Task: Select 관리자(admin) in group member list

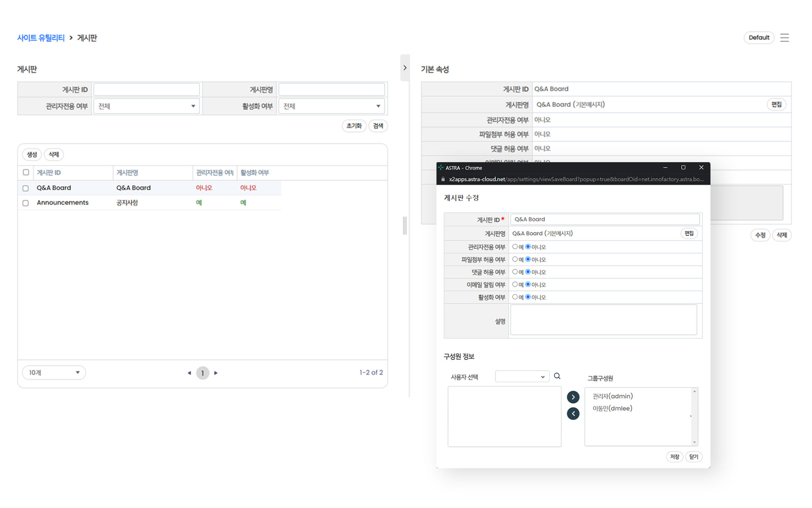Action: pyautogui.click(x=613, y=396)
